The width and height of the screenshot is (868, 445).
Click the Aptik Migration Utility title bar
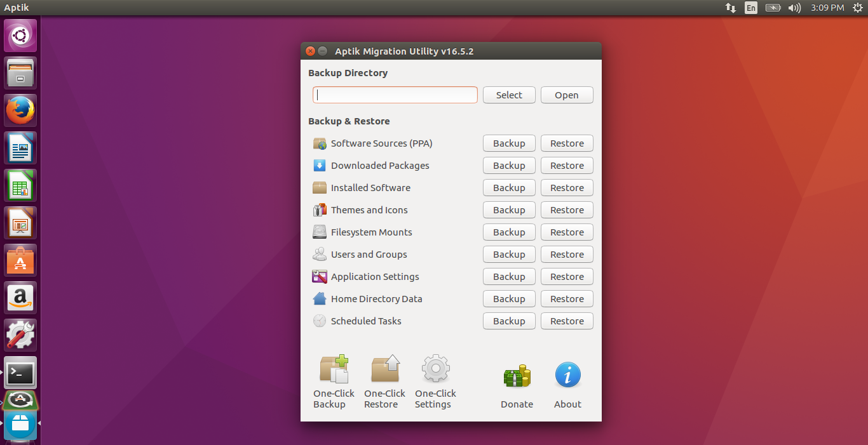(451, 51)
